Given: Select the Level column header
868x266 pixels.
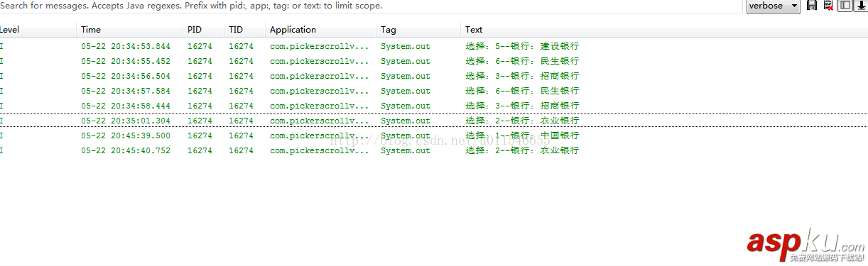Looking at the screenshot, I should (x=38, y=30).
